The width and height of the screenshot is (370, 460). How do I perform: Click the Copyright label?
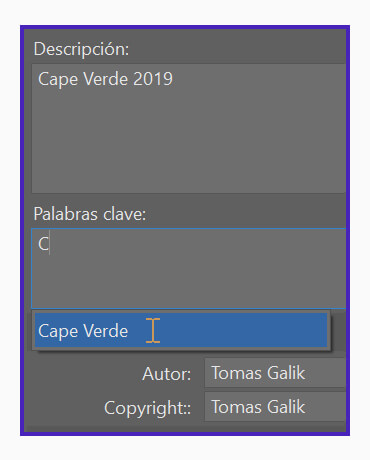pos(147,408)
